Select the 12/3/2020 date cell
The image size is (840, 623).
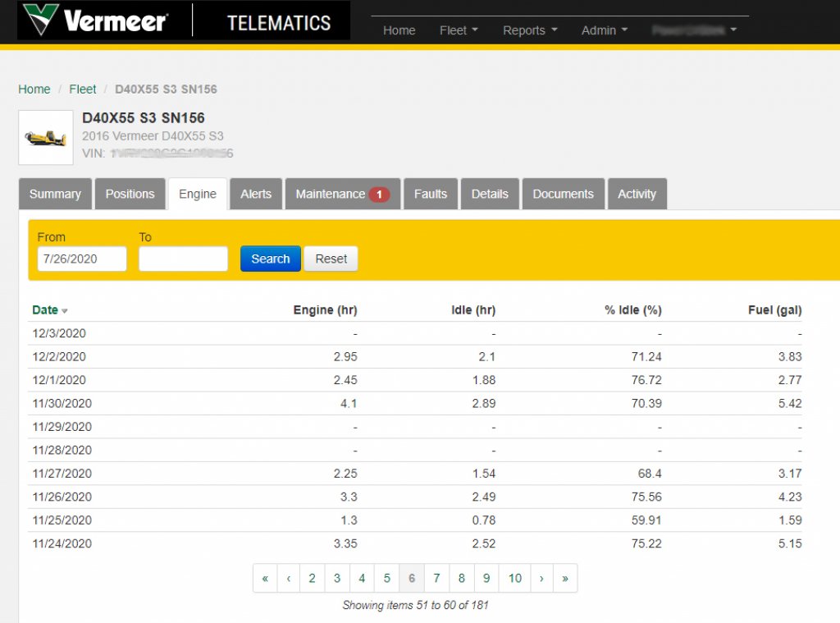59,333
